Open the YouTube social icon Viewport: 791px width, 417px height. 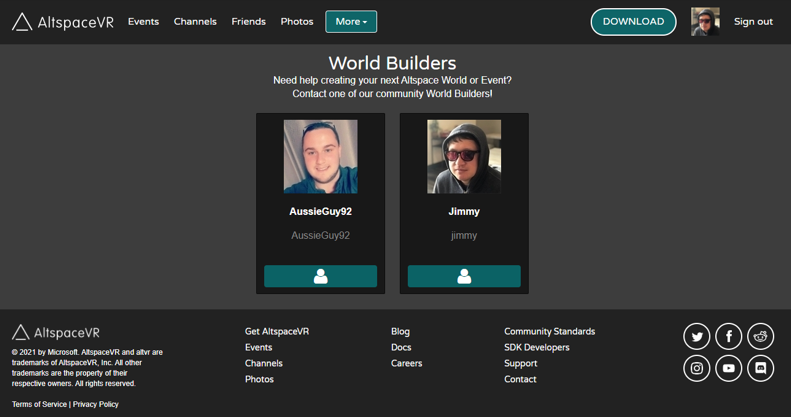coord(728,368)
